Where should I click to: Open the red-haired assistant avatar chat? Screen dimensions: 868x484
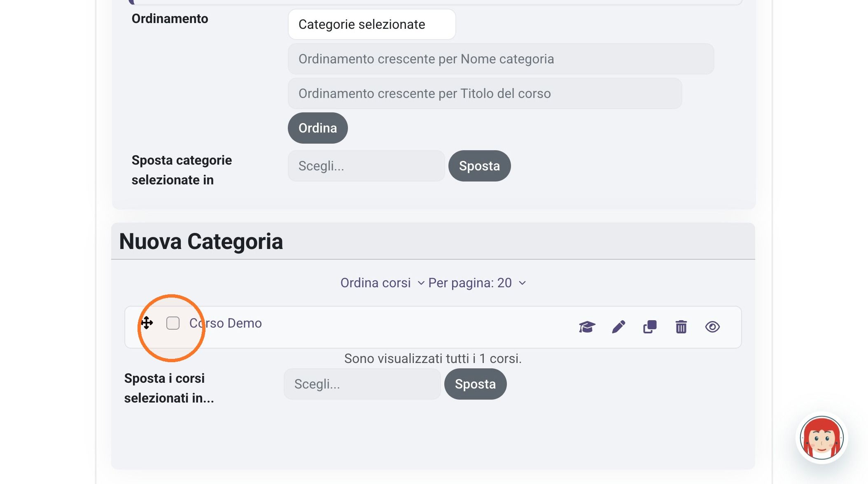(821, 438)
